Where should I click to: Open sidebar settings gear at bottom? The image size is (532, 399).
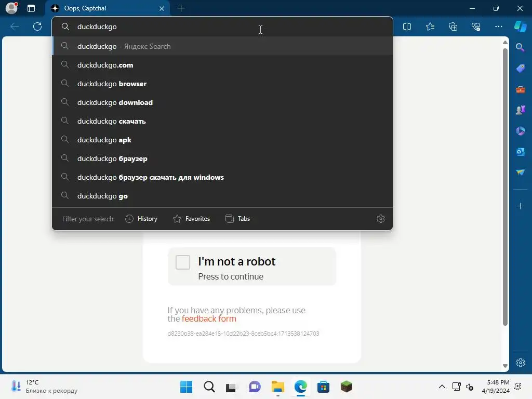[520, 362]
